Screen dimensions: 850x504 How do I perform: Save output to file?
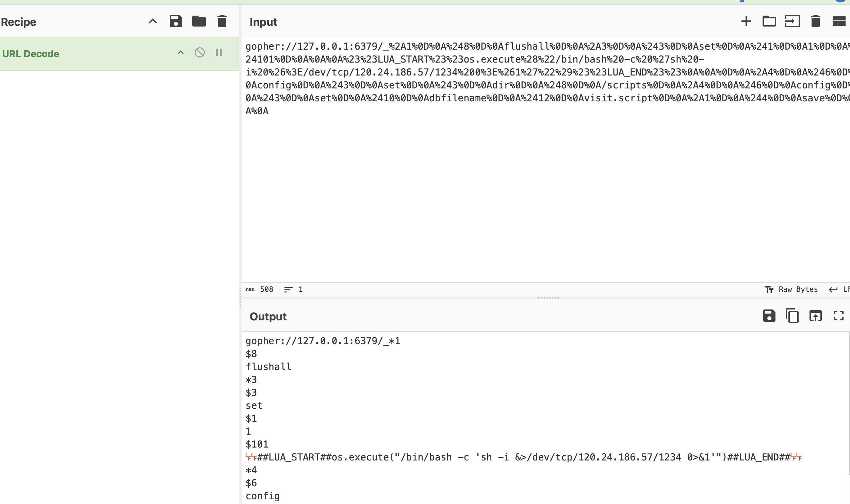[769, 316]
